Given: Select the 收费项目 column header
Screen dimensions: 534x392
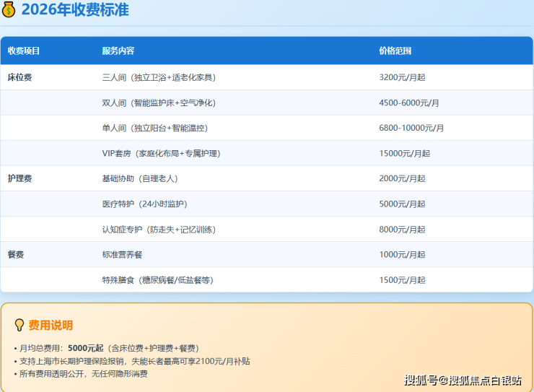Looking at the screenshot, I should (24, 51).
